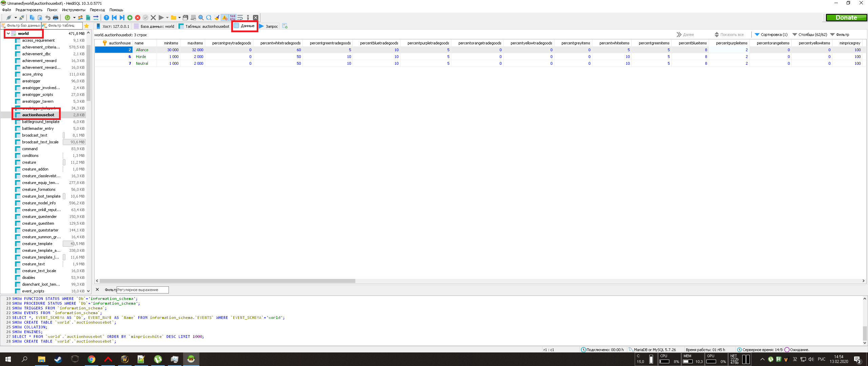
Task: Click black X cancel editing icon
Action: [x=153, y=18]
